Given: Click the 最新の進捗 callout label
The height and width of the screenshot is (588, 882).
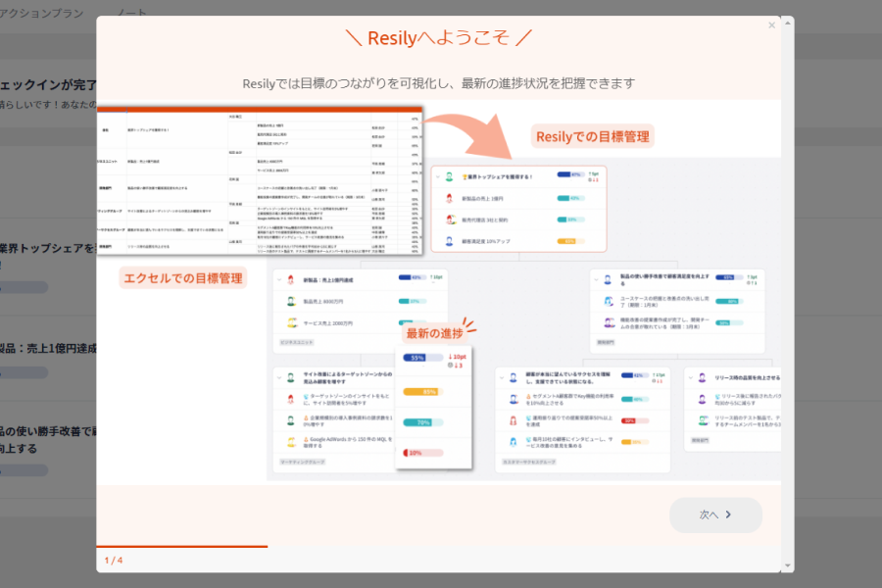Looking at the screenshot, I should [434, 333].
